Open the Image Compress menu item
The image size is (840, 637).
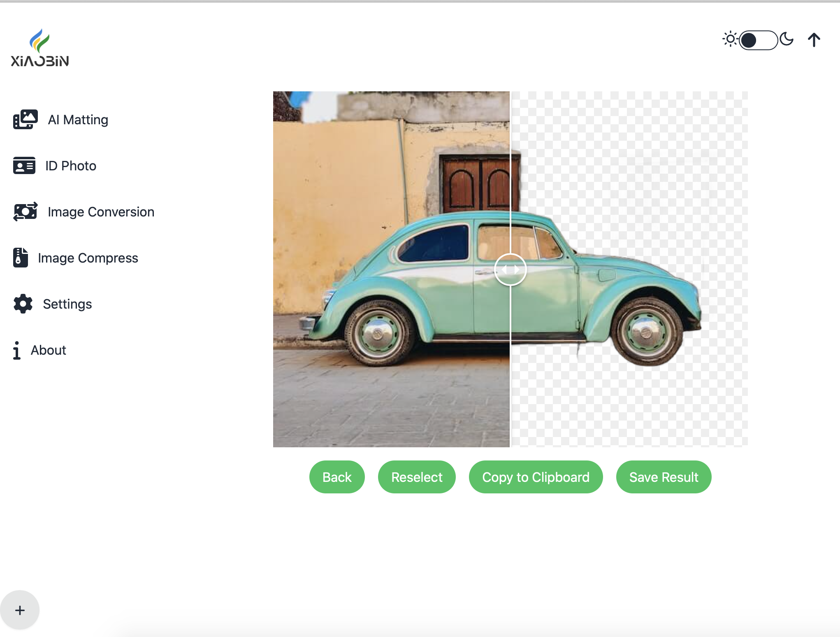click(88, 258)
